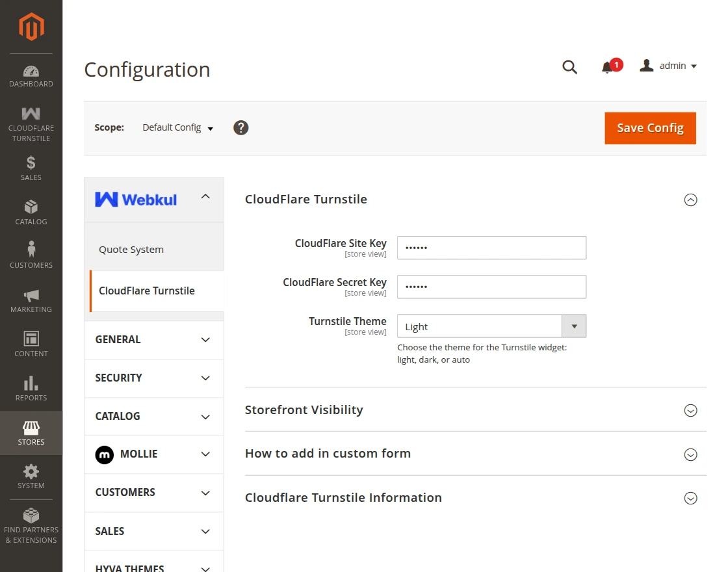Image resolution: width=728 pixels, height=572 pixels.
Task: Open the Reports sidebar menu
Action: tap(31, 387)
